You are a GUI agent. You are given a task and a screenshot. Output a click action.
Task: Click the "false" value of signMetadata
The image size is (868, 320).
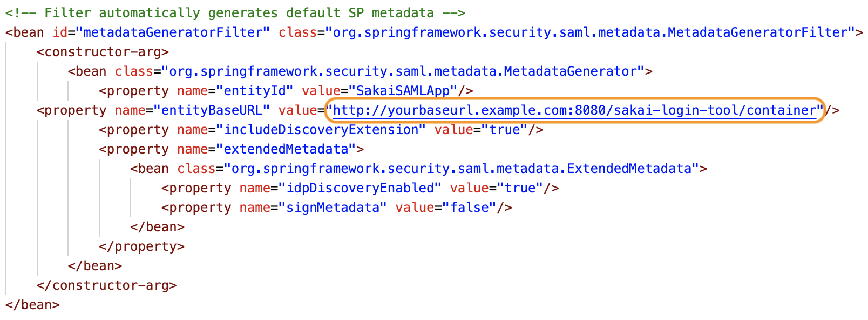(469, 208)
